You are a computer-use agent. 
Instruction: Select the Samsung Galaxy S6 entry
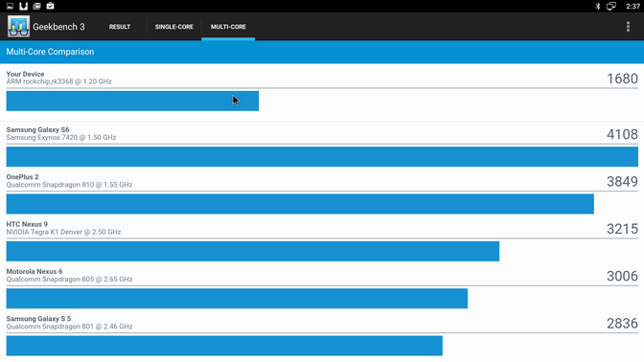(322, 147)
